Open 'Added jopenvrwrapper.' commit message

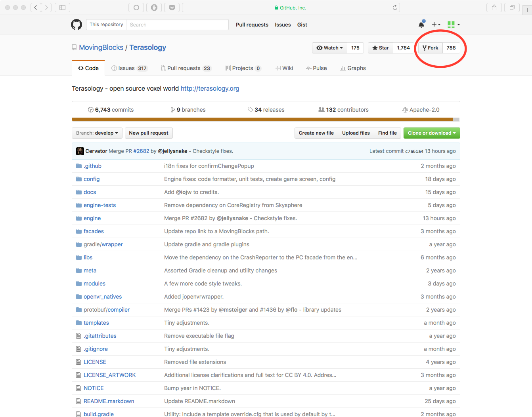(194, 297)
